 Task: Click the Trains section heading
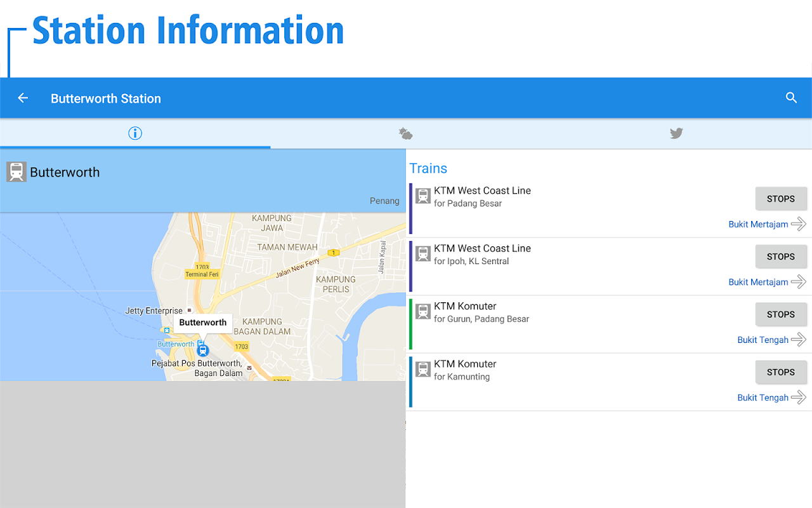[x=428, y=168]
